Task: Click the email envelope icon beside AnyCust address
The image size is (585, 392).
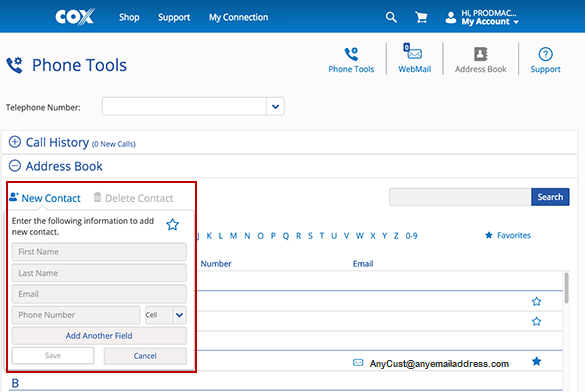Action: [358, 363]
